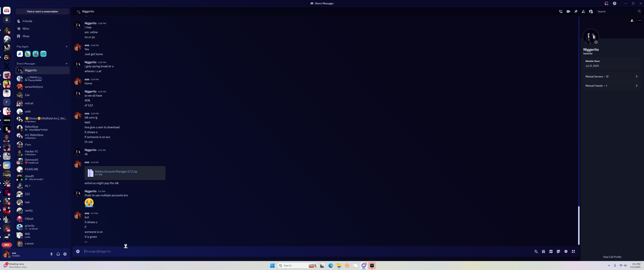The image size is (644, 270).
Task: Open pinned messages
Action: click(x=576, y=11)
